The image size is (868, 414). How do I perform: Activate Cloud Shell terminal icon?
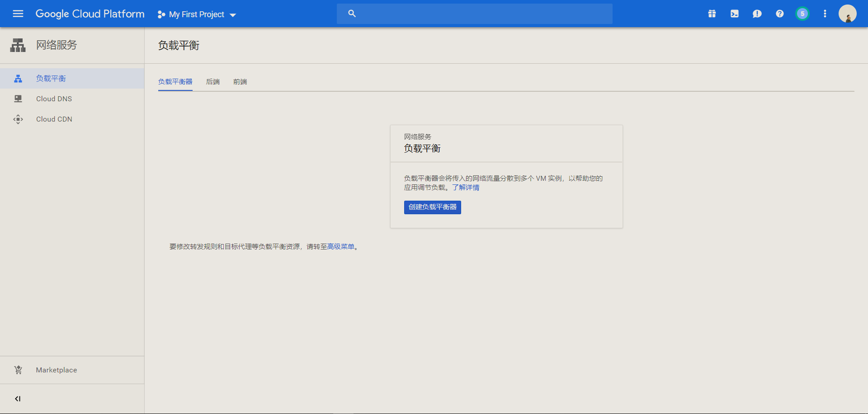[735, 14]
